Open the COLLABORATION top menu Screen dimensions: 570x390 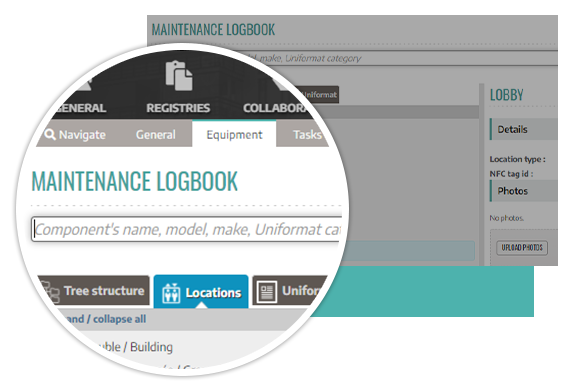(276, 108)
